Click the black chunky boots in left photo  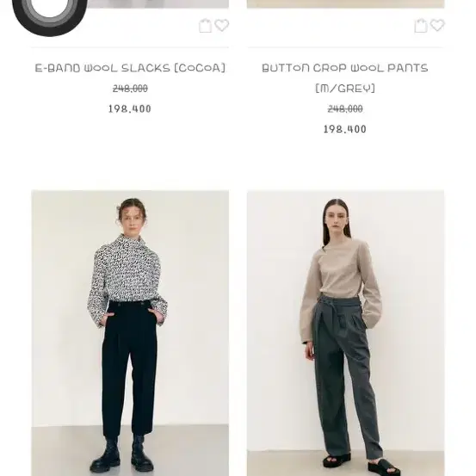(121, 455)
